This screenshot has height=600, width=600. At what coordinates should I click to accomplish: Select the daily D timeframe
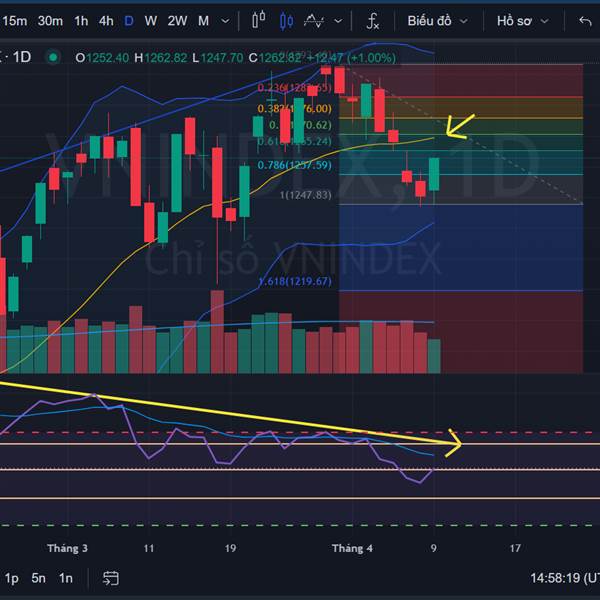pyautogui.click(x=129, y=21)
